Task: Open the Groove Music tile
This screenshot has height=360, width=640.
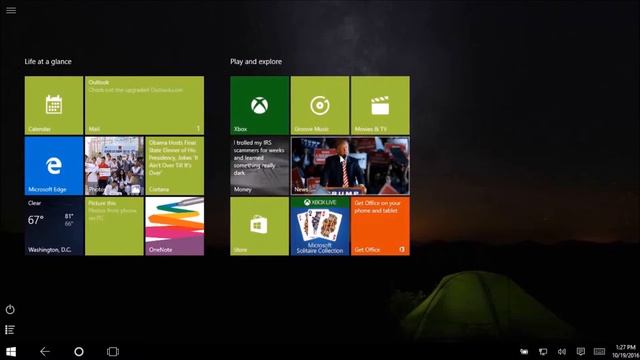Action: click(x=320, y=105)
